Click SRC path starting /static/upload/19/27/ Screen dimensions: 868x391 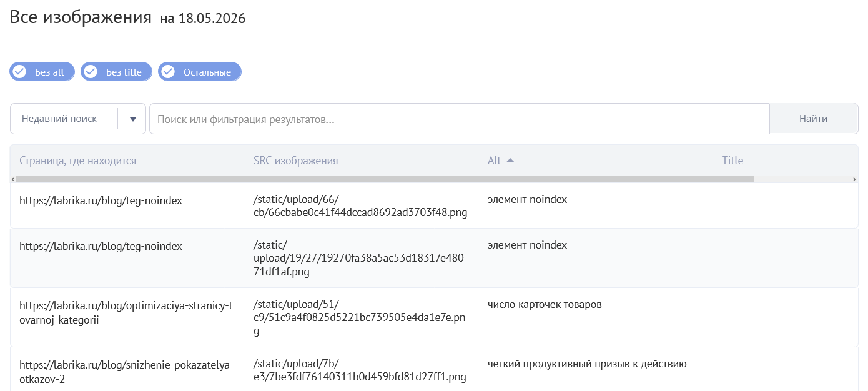coord(358,259)
